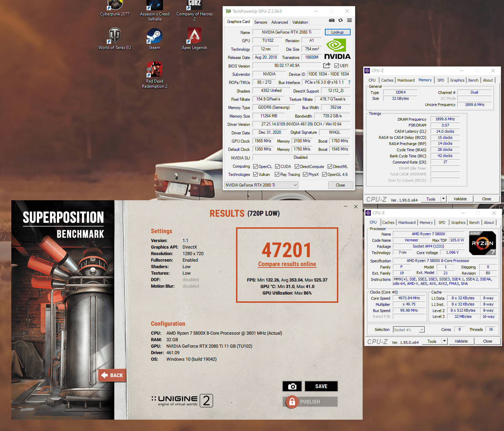This screenshot has width=504, height=431.
Task: Toggle the CUDA checkbox
Action: coord(277,167)
